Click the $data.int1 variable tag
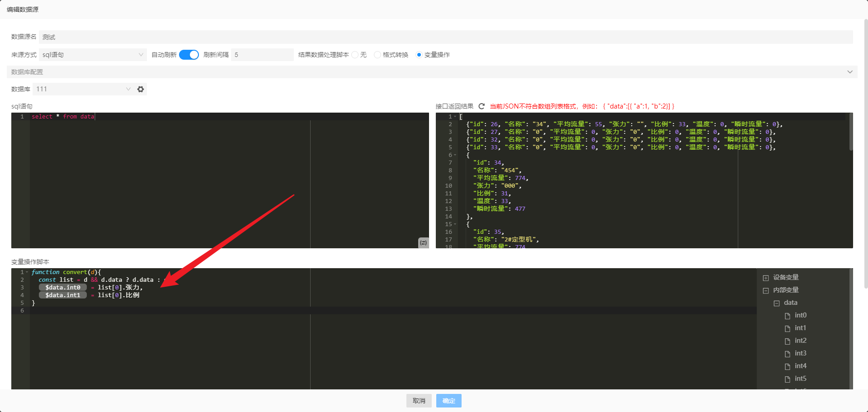868x412 pixels. point(63,295)
